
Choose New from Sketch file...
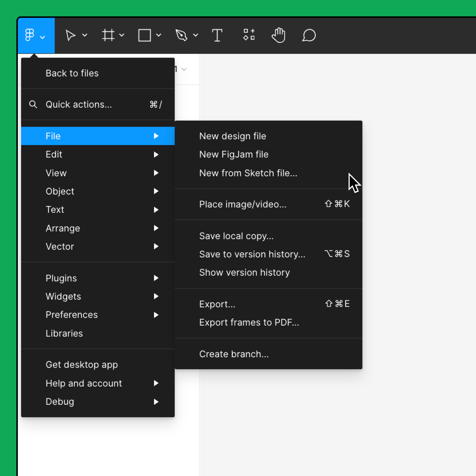point(268,173)
